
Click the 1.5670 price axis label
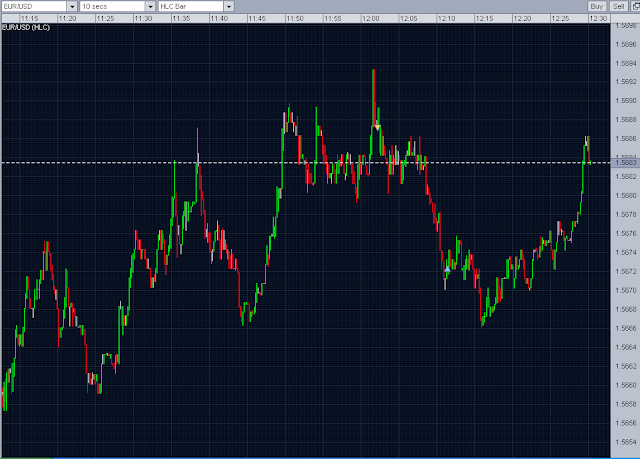point(626,290)
